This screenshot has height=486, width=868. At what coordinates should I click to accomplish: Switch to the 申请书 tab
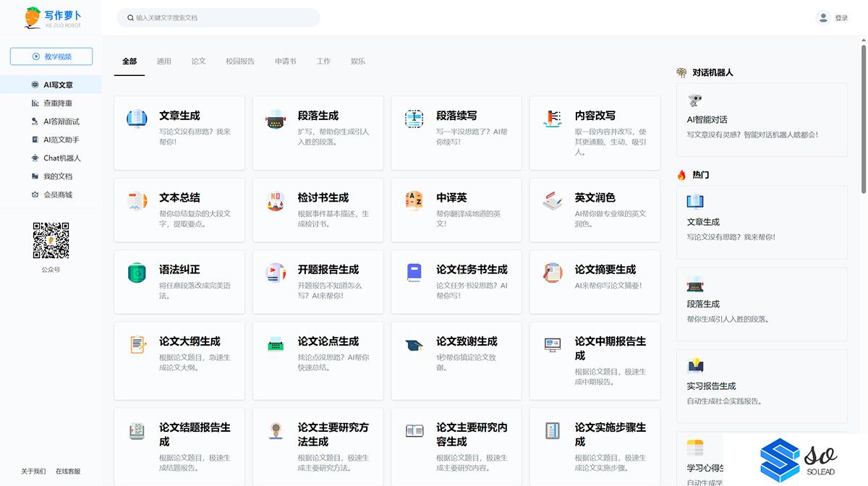tap(286, 61)
